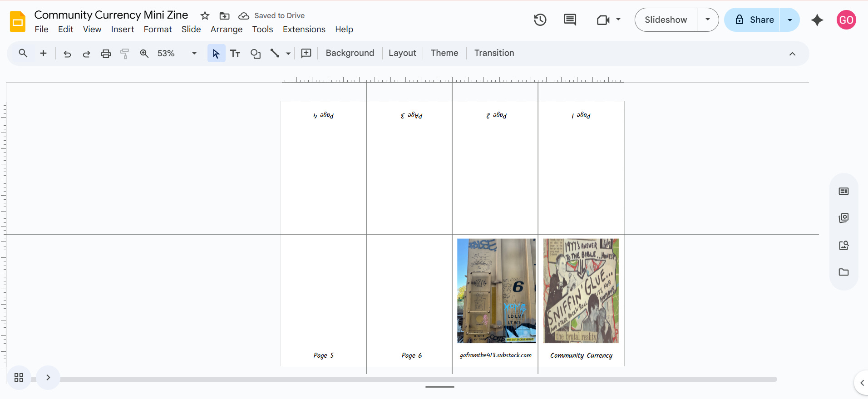Open the Help menu
The width and height of the screenshot is (868, 399).
(344, 30)
